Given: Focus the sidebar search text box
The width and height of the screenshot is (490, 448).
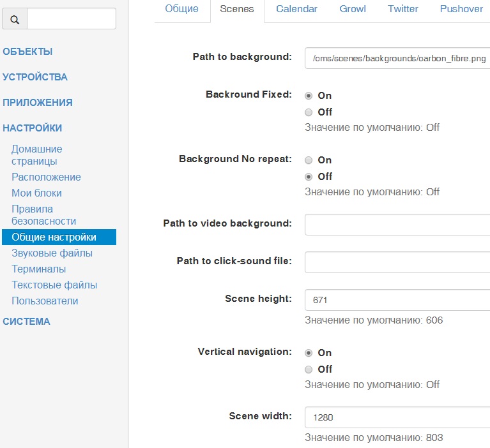Looking at the screenshot, I should coord(72,19).
